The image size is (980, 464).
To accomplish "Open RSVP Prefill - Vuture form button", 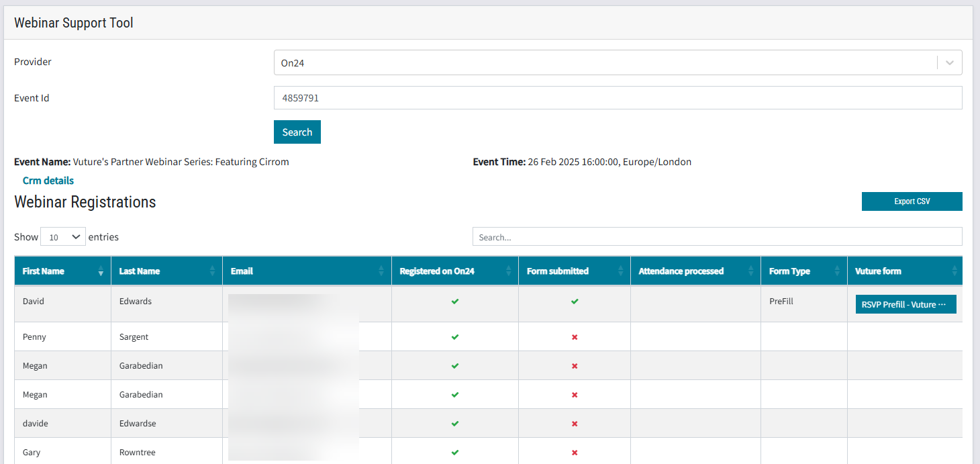I will (905, 304).
